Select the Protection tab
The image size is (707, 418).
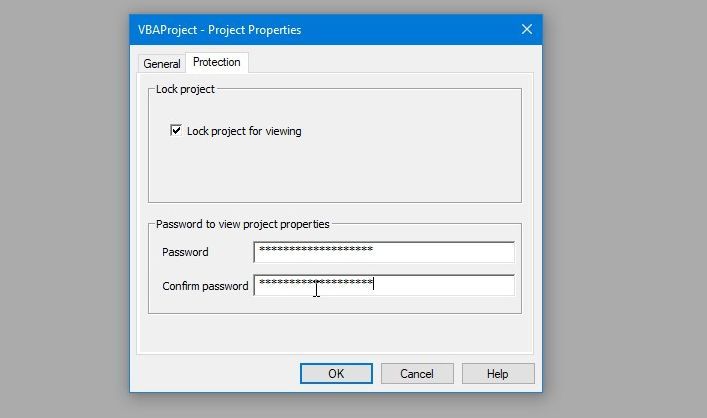[x=216, y=62]
